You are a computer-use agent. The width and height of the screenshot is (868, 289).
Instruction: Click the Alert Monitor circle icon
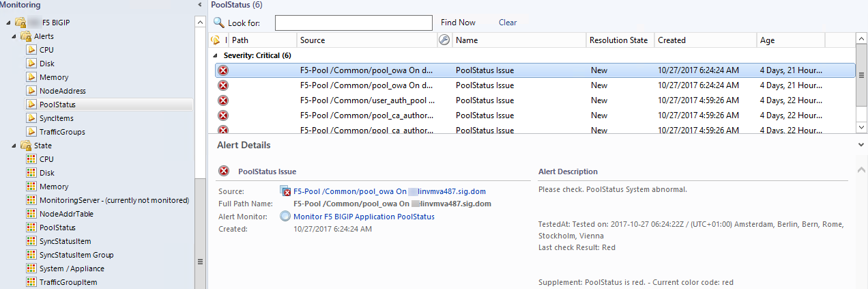click(285, 217)
